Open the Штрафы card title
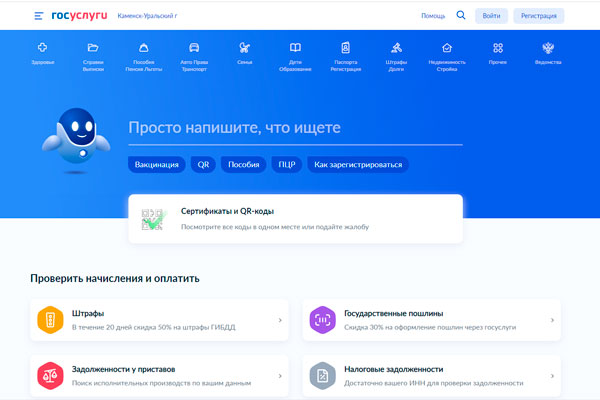 [88, 313]
